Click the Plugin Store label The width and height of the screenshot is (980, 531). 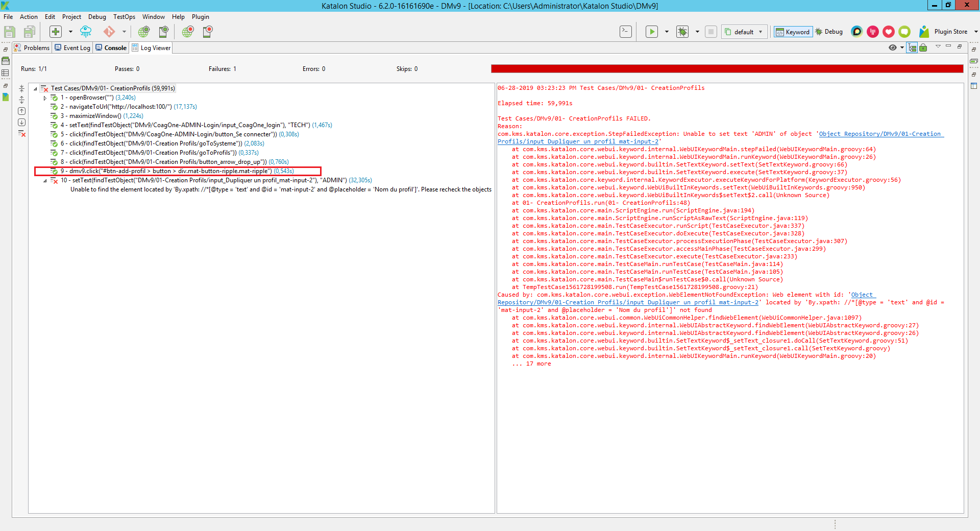coord(951,32)
